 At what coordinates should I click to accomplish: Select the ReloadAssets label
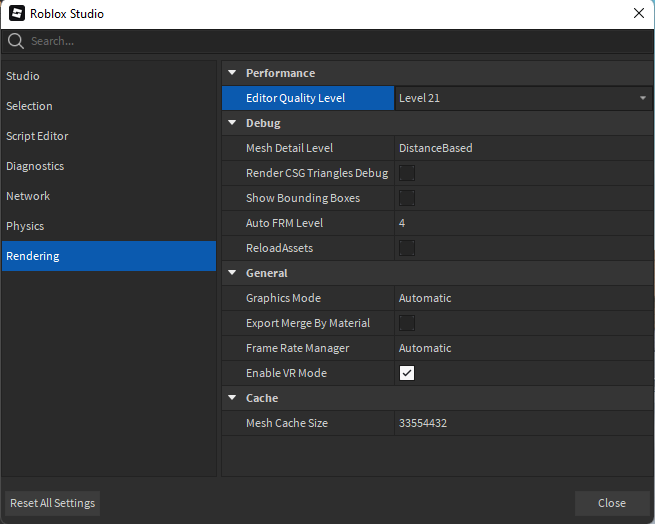(279, 248)
